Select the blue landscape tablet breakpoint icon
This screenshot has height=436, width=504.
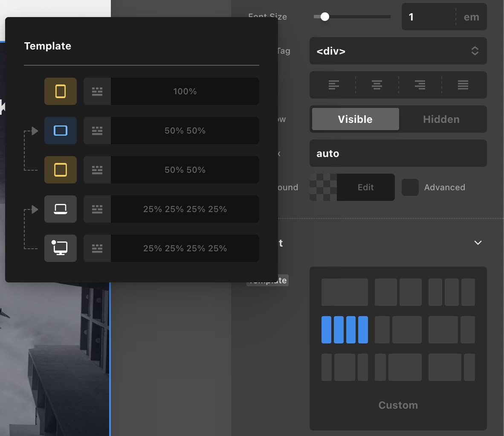click(x=61, y=131)
